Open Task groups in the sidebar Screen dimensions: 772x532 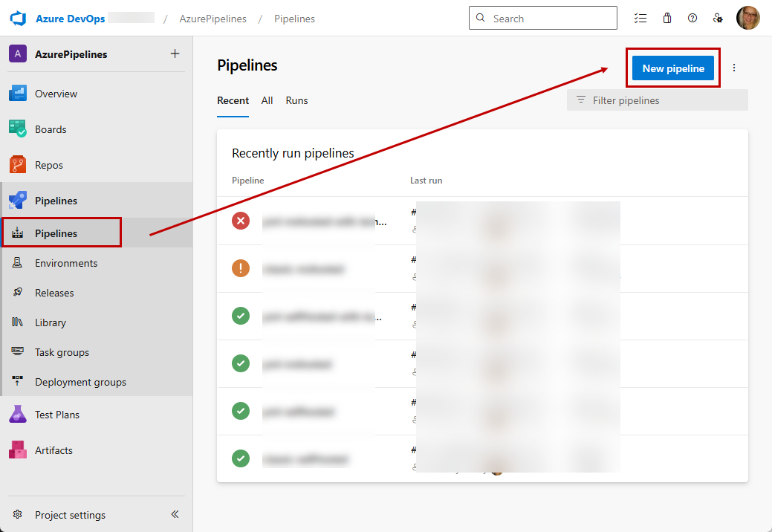(97, 352)
